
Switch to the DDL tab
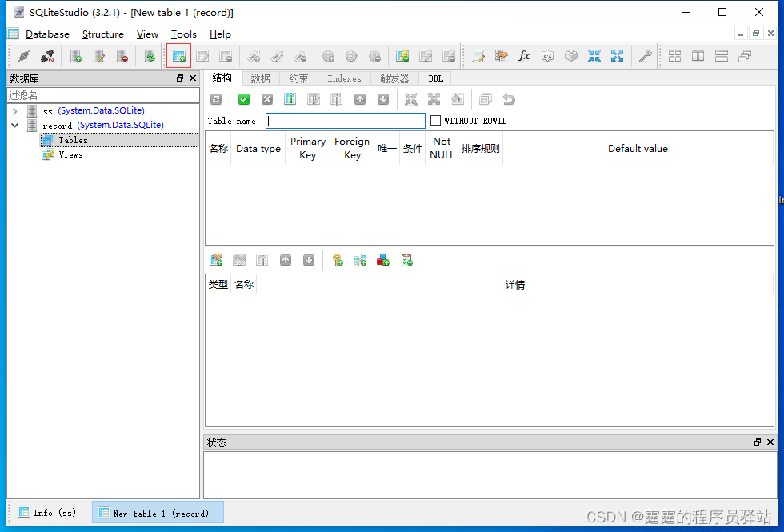tap(435, 78)
